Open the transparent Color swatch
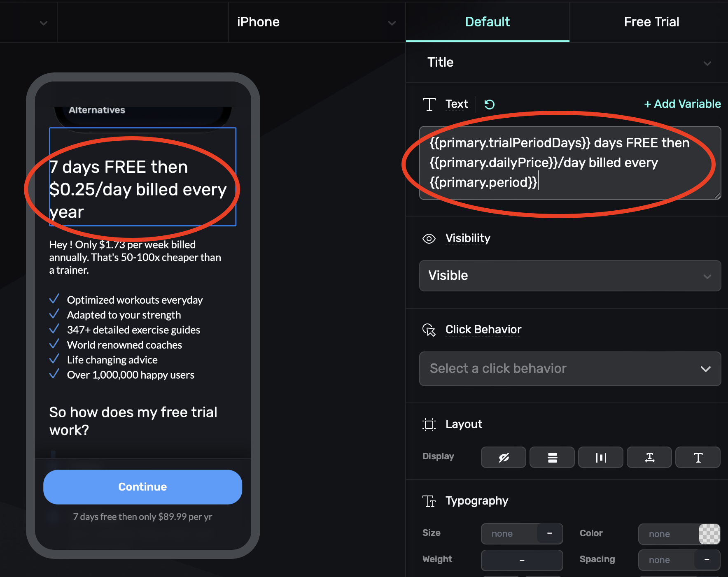728x577 pixels. click(709, 534)
